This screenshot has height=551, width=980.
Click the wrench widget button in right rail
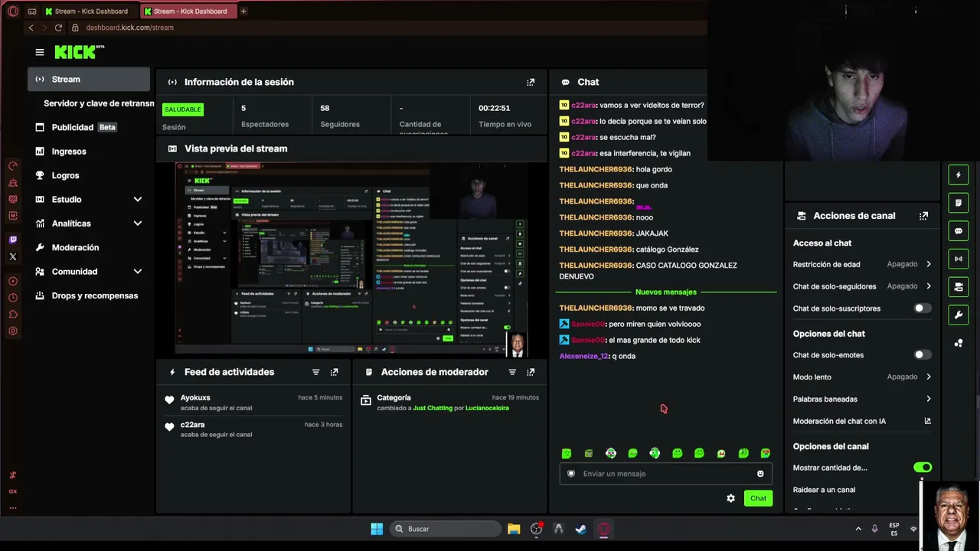[x=958, y=315]
